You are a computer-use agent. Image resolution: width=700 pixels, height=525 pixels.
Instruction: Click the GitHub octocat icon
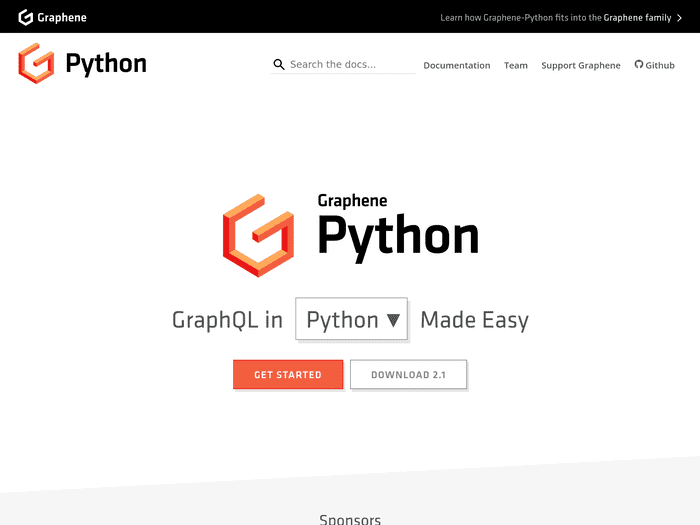[639, 64]
